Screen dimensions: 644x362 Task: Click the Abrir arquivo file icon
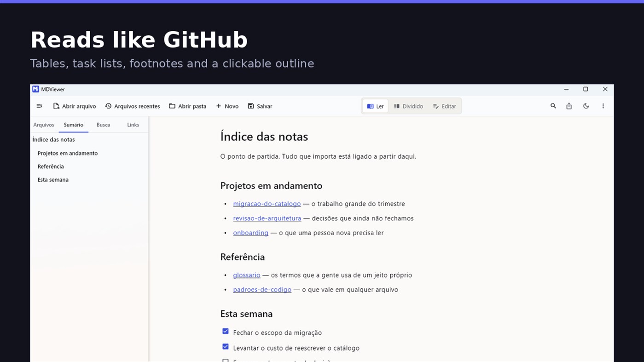click(56, 106)
